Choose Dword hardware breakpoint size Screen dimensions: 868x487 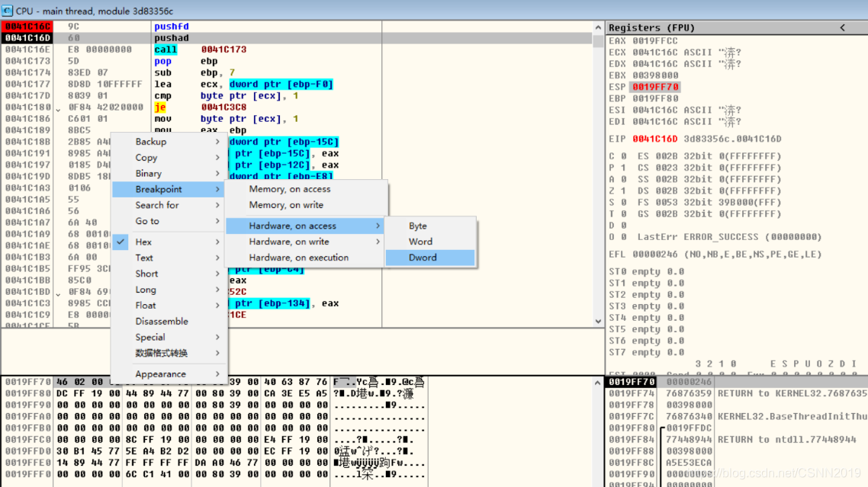[430, 258]
